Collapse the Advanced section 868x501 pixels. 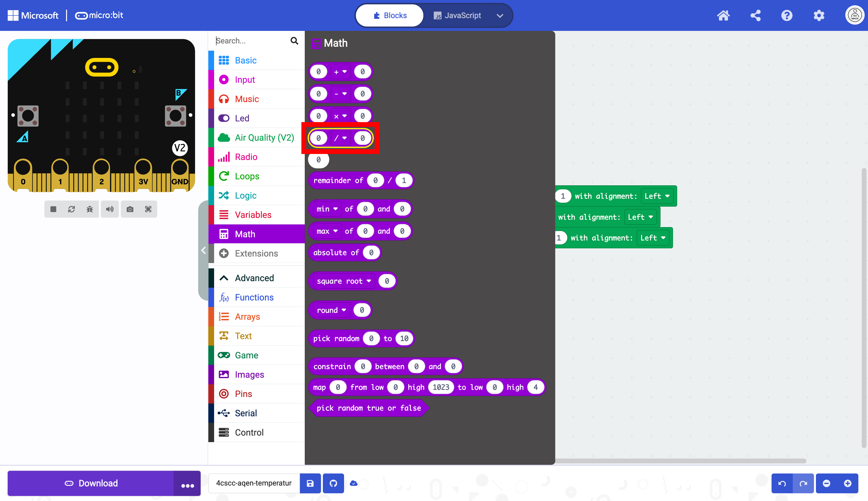click(257, 278)
